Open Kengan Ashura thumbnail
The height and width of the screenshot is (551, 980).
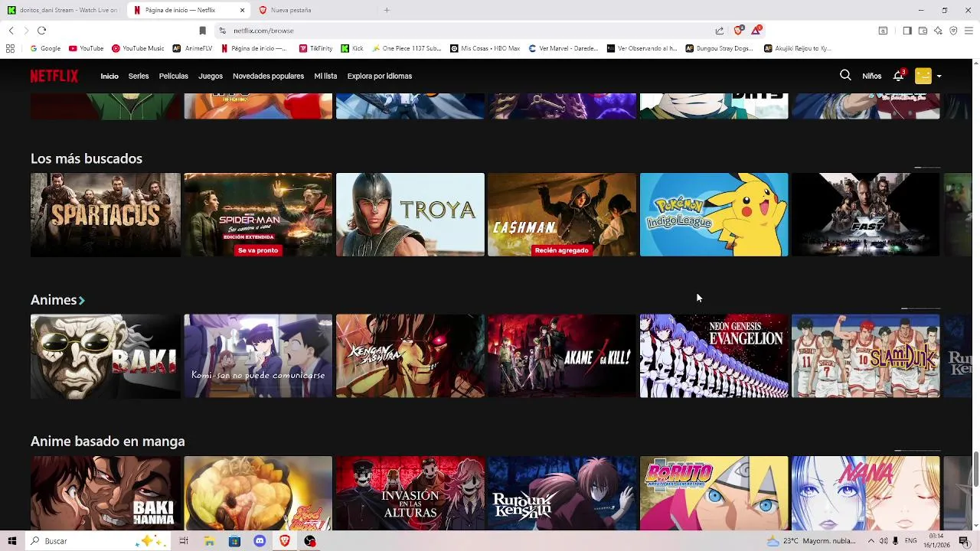pyautogui.click(x=410, y=356)
